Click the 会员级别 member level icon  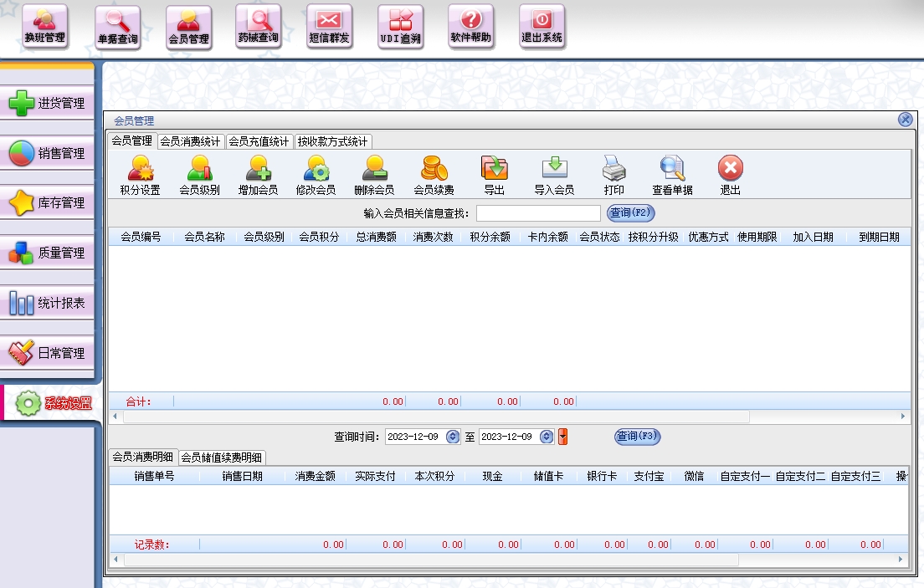pos(199,169)
